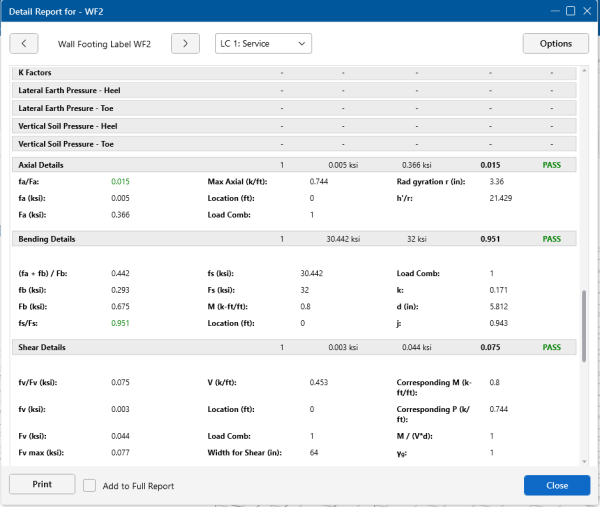Collapse the Shear Details section
Image resolution: width=600 pixels, height=507 pixels.
tap(44, 346)
